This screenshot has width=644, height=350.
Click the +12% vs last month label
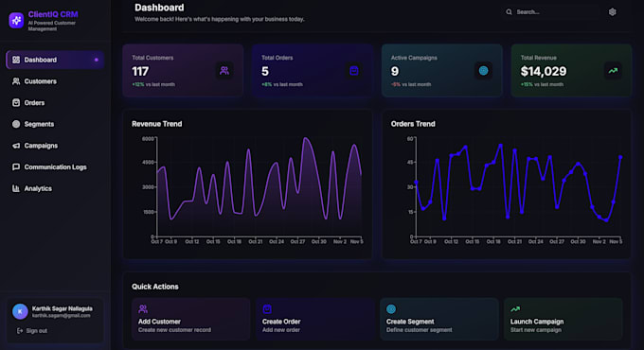pos(153,84)
